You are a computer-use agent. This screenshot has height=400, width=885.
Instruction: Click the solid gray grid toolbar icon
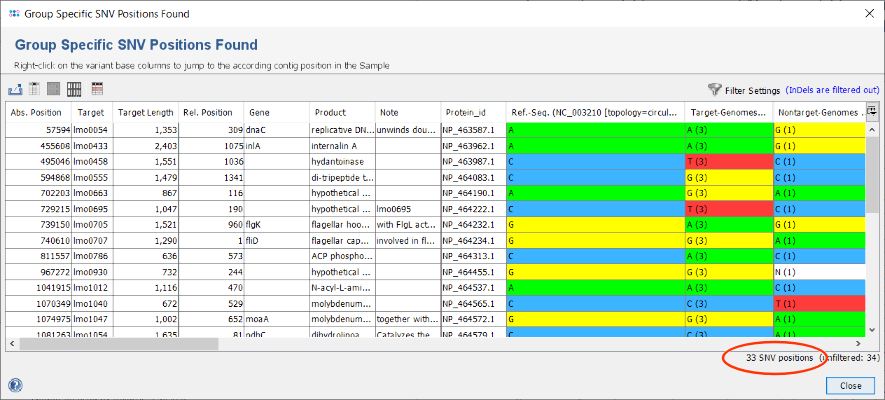54,89
